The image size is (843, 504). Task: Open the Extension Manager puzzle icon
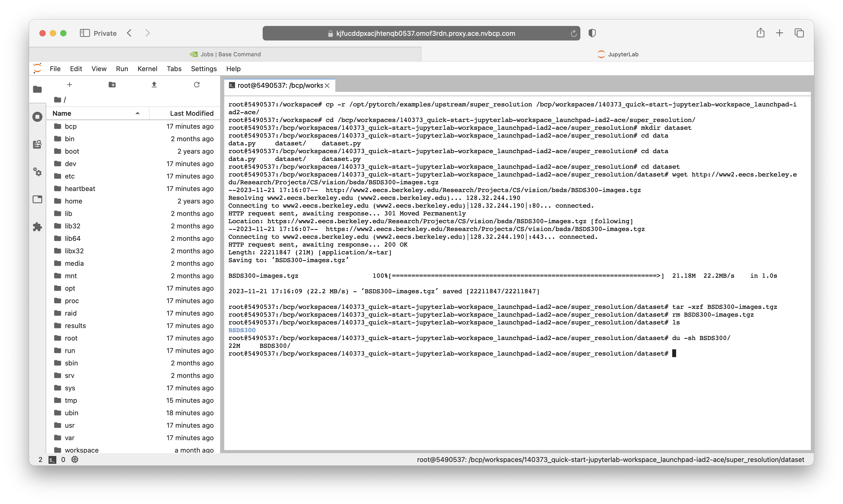tap(37, 227)
